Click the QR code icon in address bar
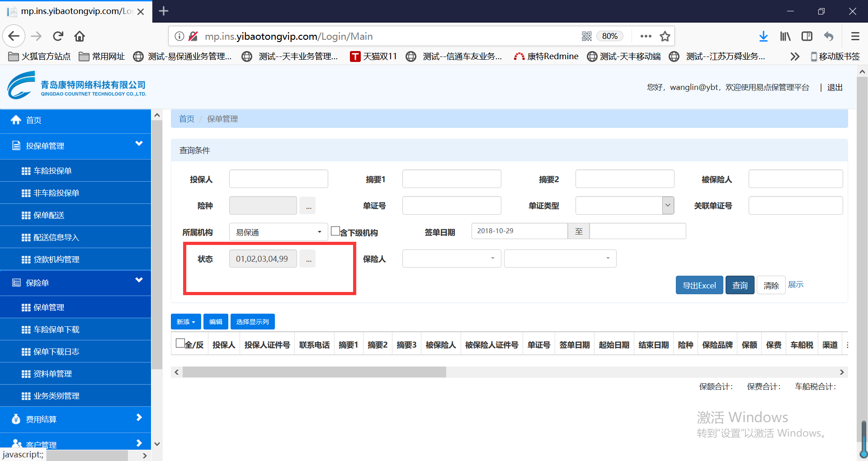 (x=586, y=36)
